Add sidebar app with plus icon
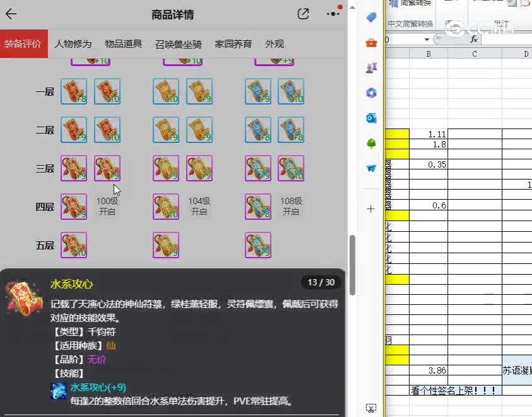 coord(371,209)
